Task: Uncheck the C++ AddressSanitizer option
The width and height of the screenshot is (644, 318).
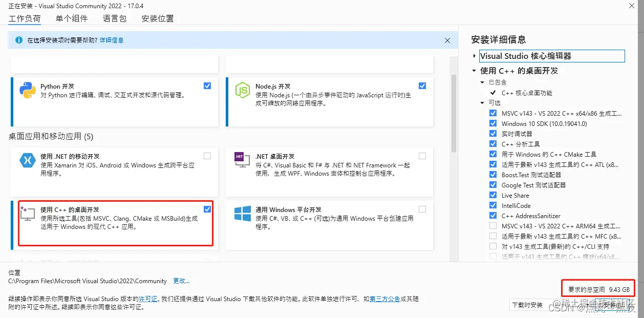Action: [493, 216]
